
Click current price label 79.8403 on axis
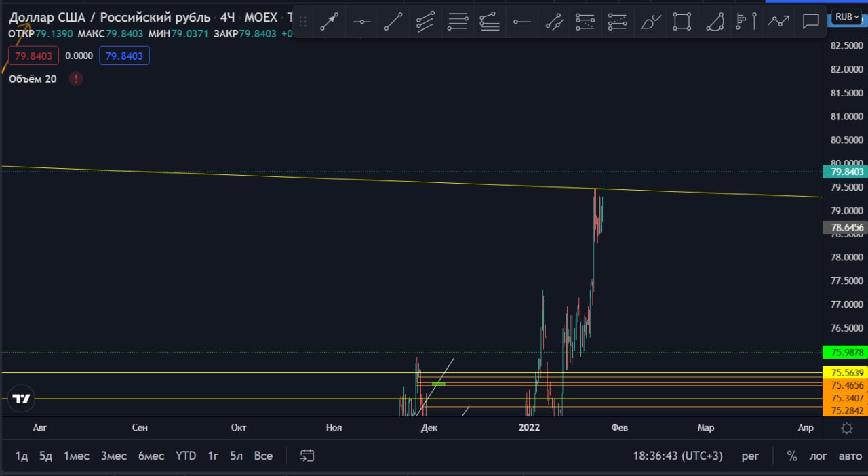846,172
